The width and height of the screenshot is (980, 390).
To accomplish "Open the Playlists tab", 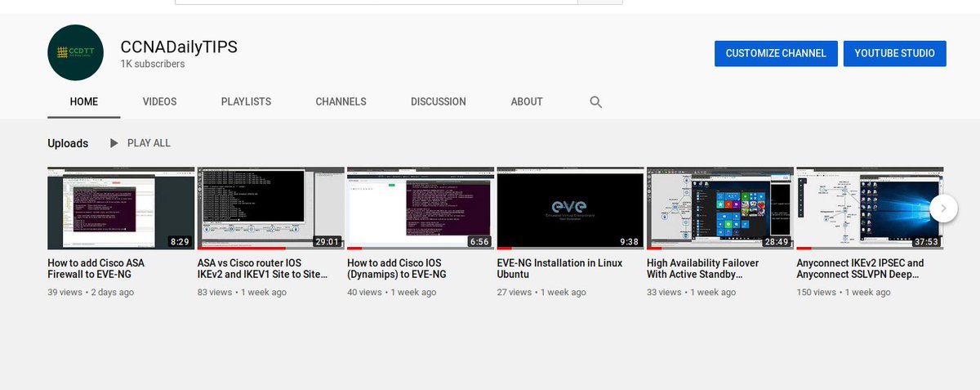I will coord(246,102).
